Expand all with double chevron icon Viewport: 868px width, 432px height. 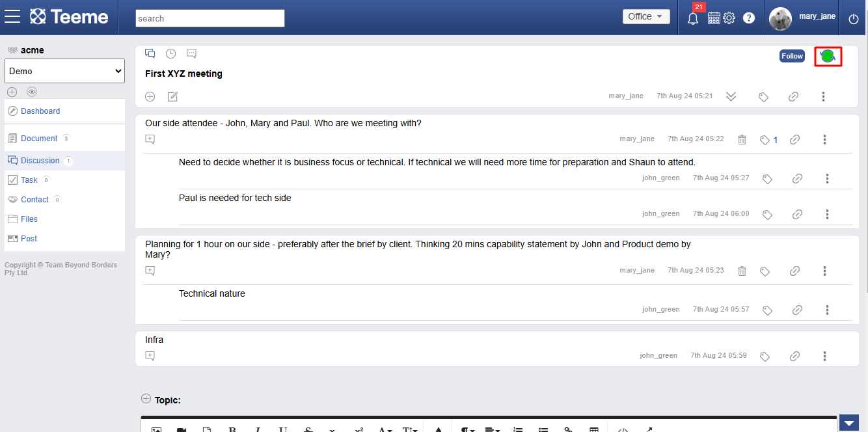point(731,96)
